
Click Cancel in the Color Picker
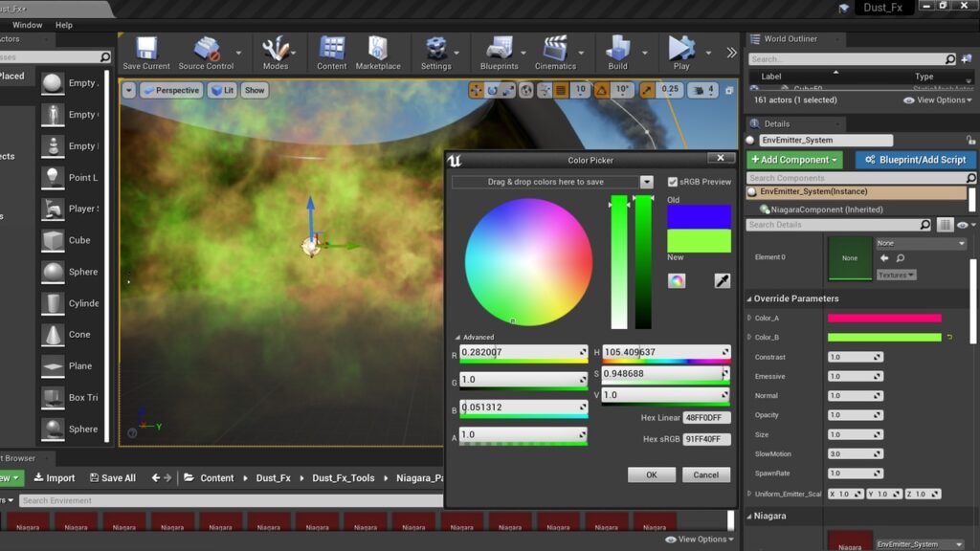(705, 474)
